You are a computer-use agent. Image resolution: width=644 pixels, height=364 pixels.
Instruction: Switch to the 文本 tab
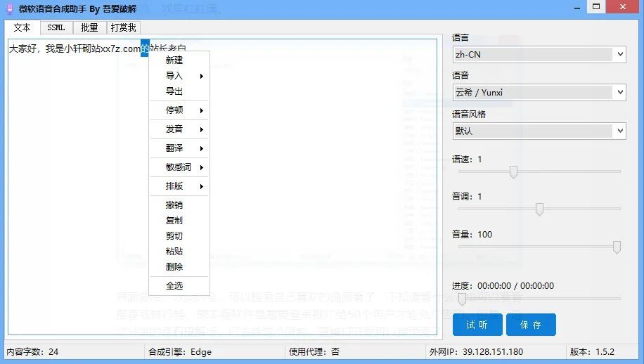[x=22, y=27]
